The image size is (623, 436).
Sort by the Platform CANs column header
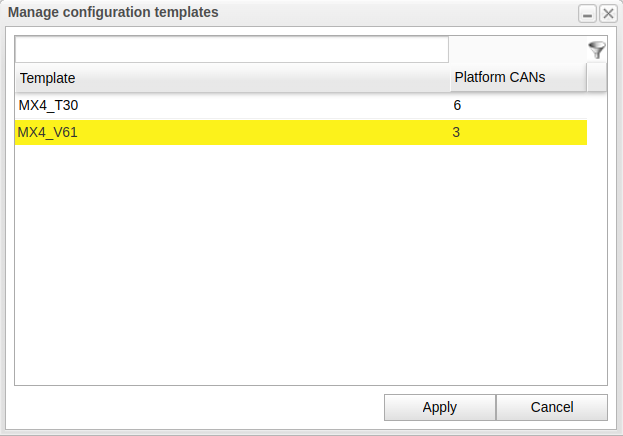(517, 78)
